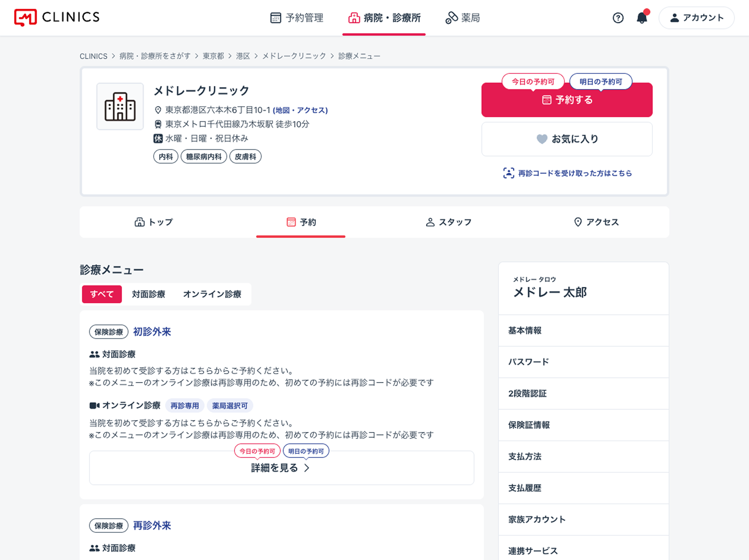Open the 薬局 navigation tab

pos(462,18)
